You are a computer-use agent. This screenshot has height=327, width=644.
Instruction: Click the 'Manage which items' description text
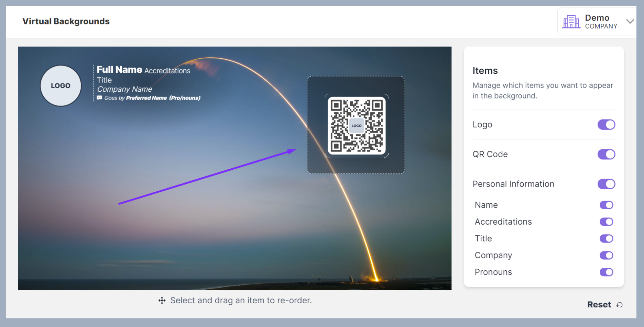coord(543,91)
